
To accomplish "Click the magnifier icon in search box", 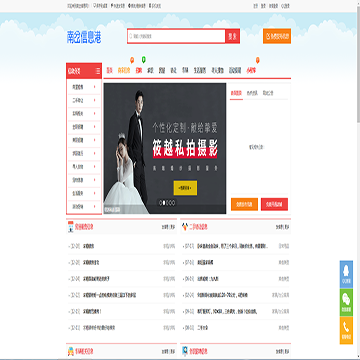I will coord(131,36).
